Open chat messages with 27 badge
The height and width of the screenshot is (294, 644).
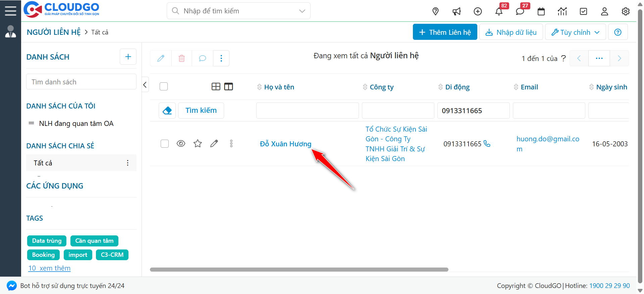click(520, 11)
